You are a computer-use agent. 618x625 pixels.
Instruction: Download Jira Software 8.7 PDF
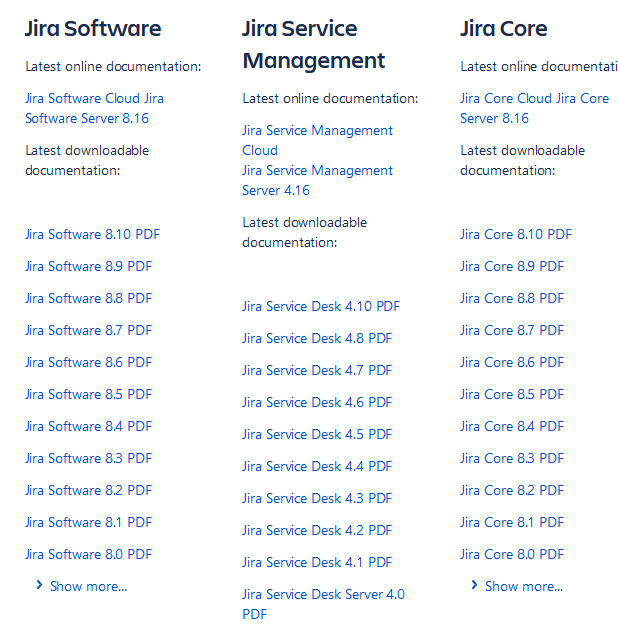89,330
